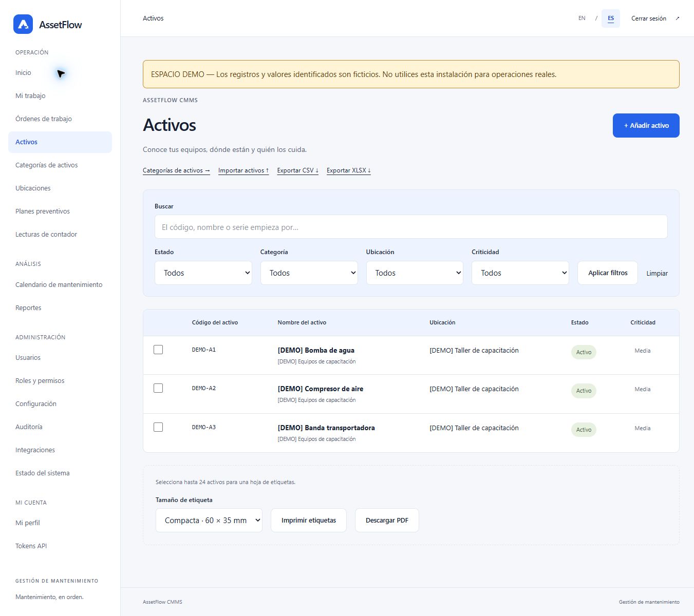Click Imprimir etiquetas button

point(309,521)
